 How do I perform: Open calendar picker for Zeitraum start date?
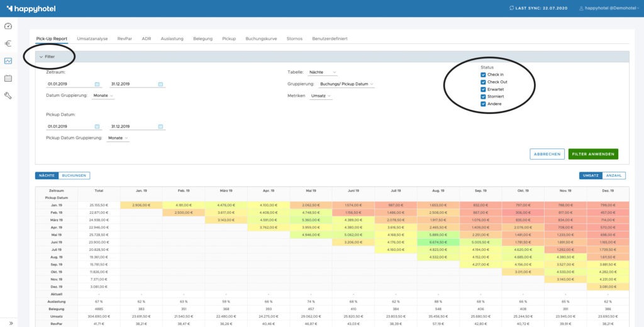(x=97, y=84)
